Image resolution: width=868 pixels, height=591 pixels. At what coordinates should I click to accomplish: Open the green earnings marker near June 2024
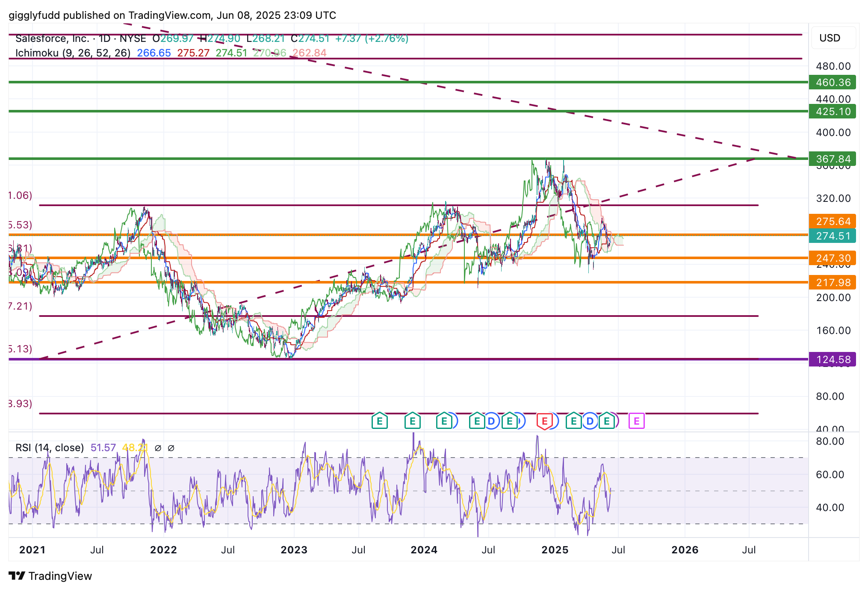(477, 421)
